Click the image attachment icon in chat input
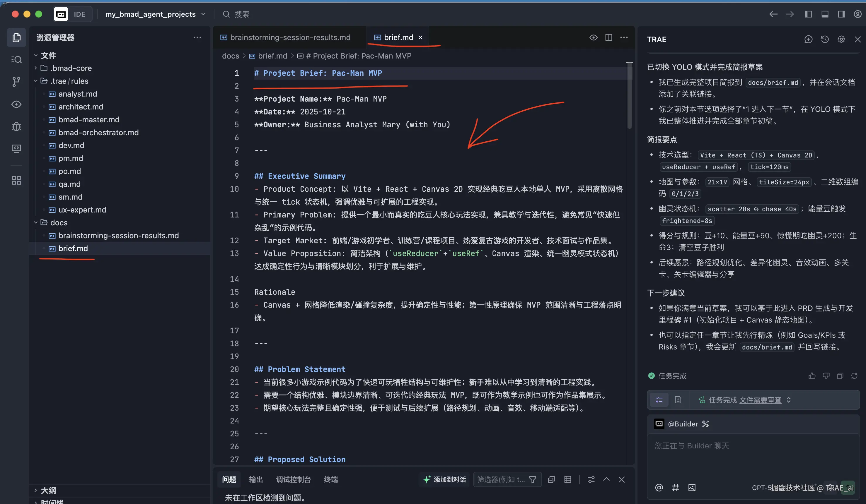 [x=692, y=488]
